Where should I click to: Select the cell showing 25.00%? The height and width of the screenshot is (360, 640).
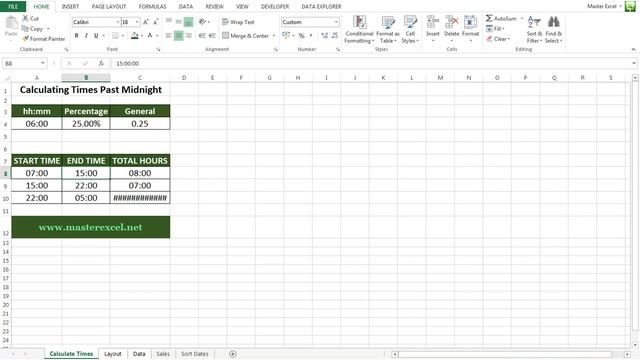click(x=86, y=124)
